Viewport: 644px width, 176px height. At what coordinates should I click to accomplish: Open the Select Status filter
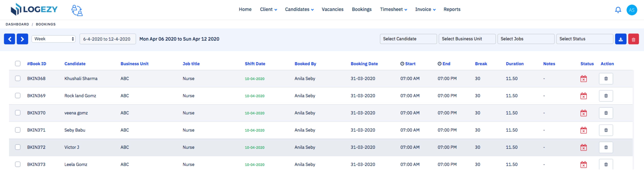point(584,39)
